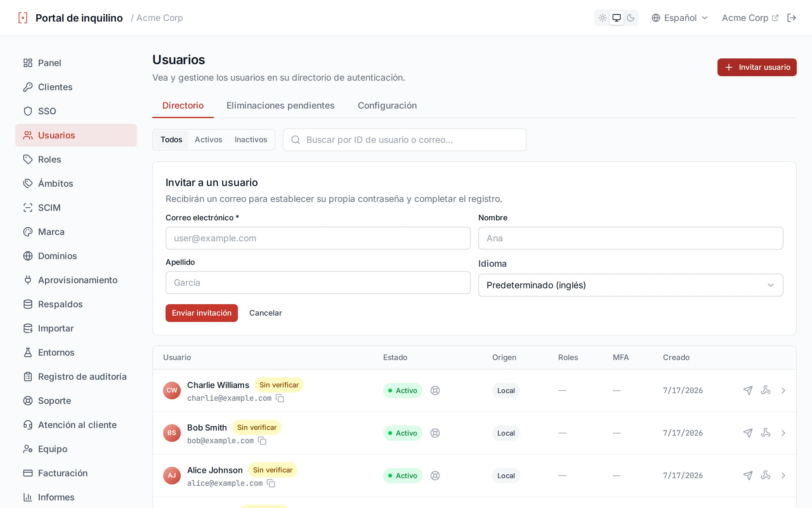Switch to the Configuración tab
This screenshot has height=508, width=812.
pyautogui.click(x=387, y=105)
